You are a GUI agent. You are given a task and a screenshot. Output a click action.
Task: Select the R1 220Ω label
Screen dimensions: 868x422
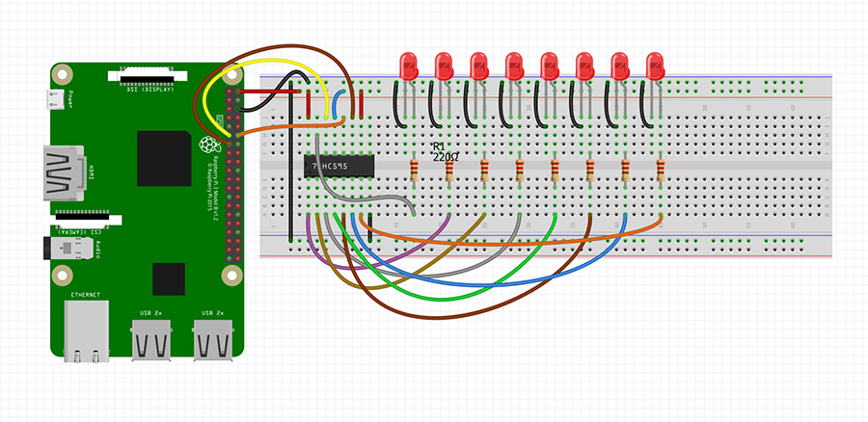pyautogui.click(x=444, y=149)
